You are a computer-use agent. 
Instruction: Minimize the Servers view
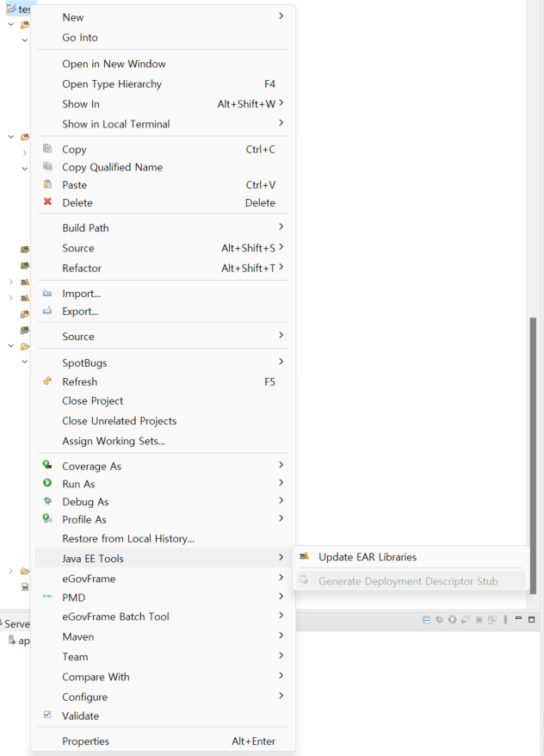[x=519, y=618]
